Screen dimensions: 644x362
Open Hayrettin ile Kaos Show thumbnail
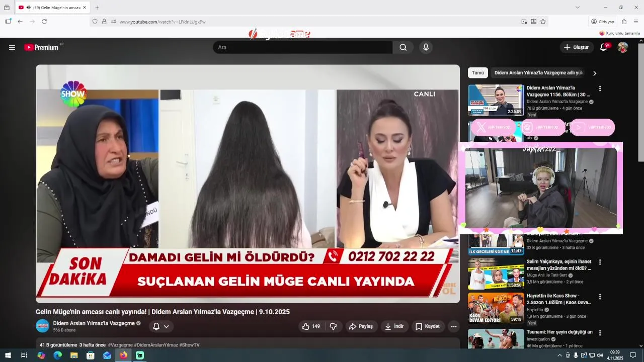tap(496, 308)
